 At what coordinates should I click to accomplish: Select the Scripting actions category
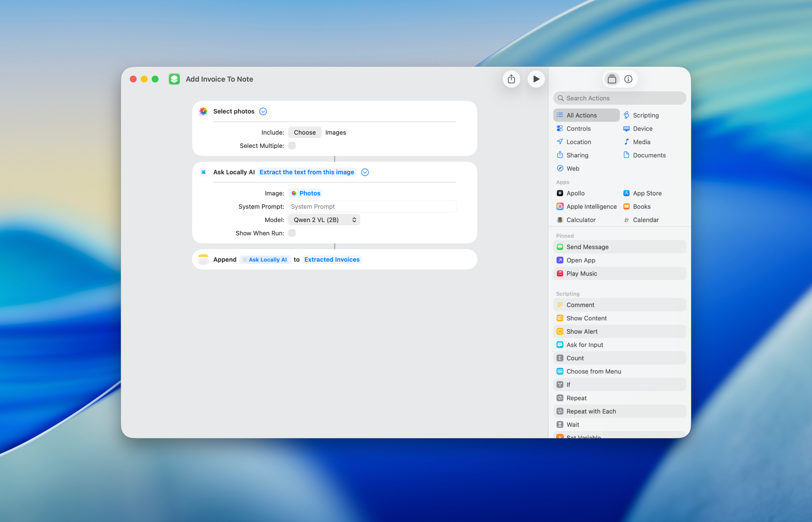[646, 115]
